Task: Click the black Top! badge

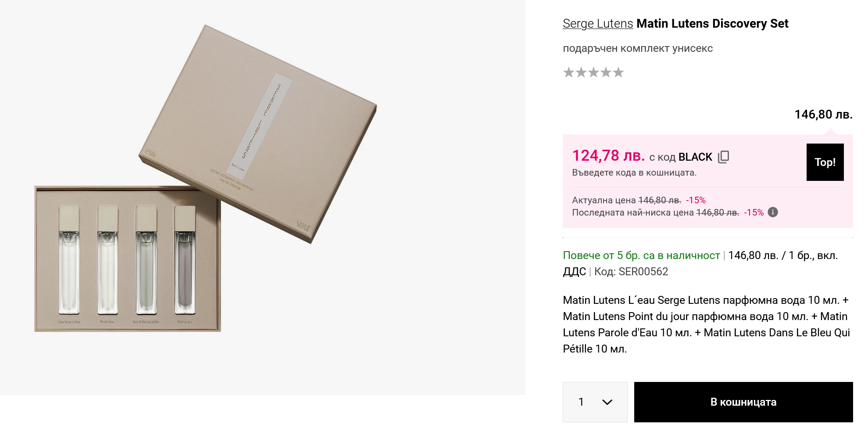Action: (825, 162)
